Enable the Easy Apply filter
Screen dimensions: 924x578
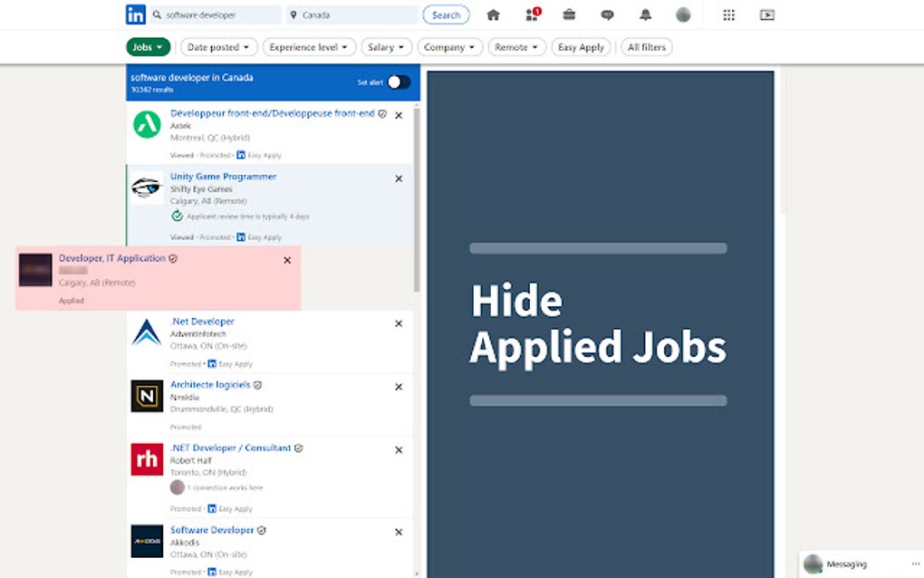pos(581,46)
